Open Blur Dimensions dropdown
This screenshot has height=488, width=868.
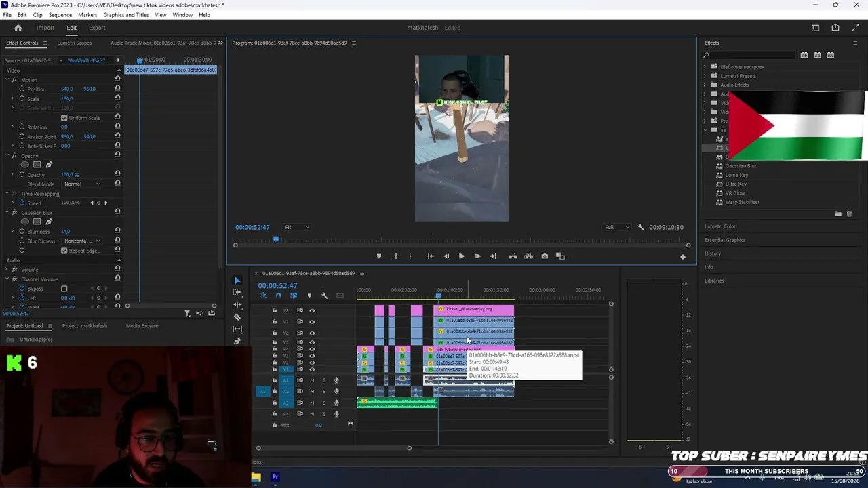(83, 241)
